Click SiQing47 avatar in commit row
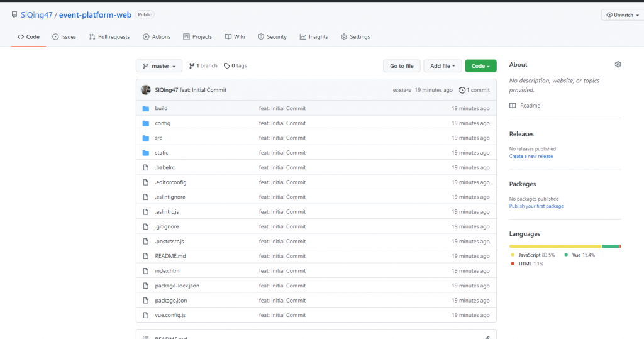 click(x=146, y=90)
